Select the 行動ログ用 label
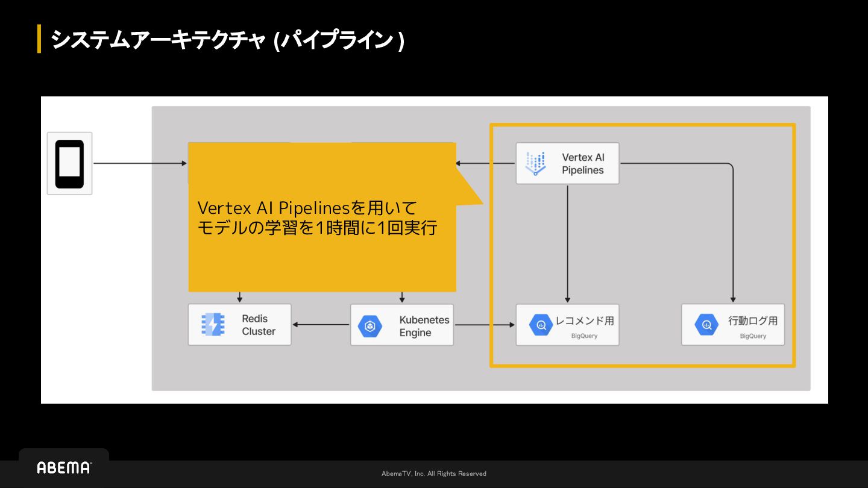868x488 pixels. [753, 321]
